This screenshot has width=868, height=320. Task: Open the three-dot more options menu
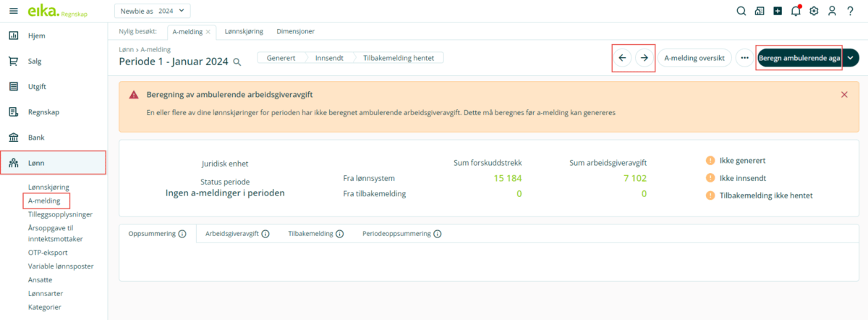click(744, 58)
